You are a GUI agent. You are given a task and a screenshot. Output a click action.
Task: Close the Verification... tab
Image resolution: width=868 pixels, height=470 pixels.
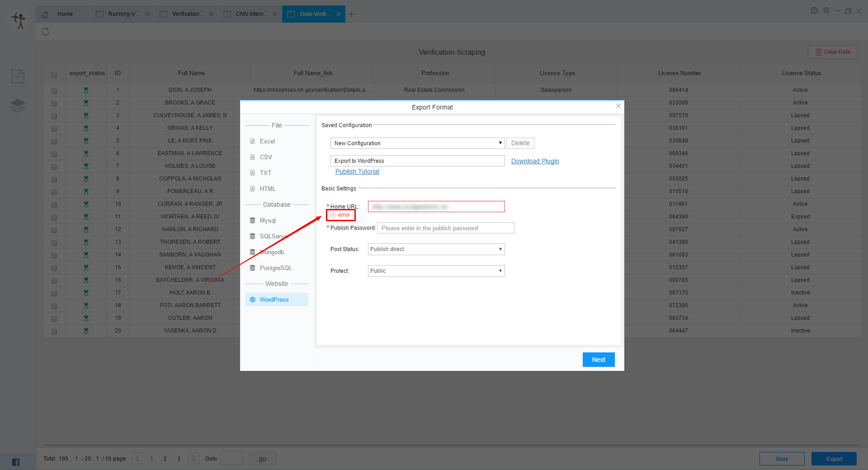(x=211, y=14)
